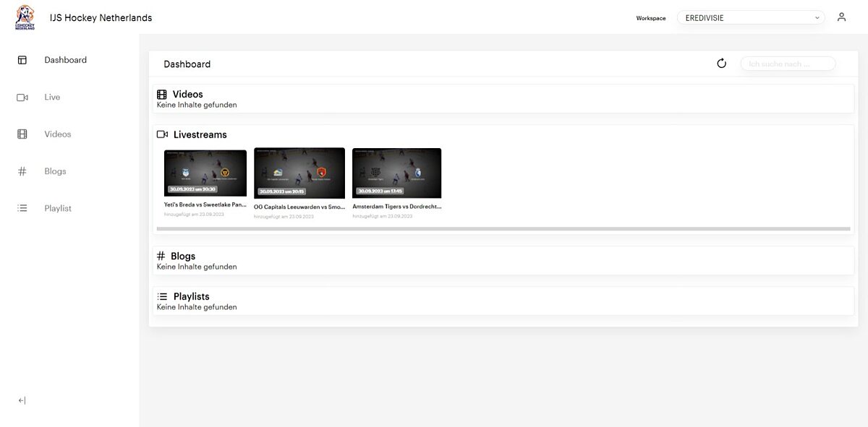Open the Dashboard menu item
The image size is (868, 427).
tap(65, 60)
